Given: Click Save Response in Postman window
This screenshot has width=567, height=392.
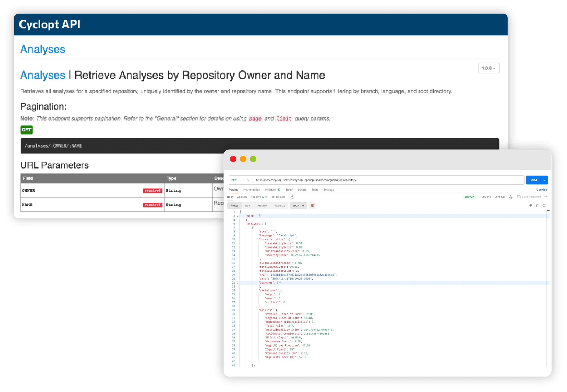Looking at the screenshot, I should (529, 197).
